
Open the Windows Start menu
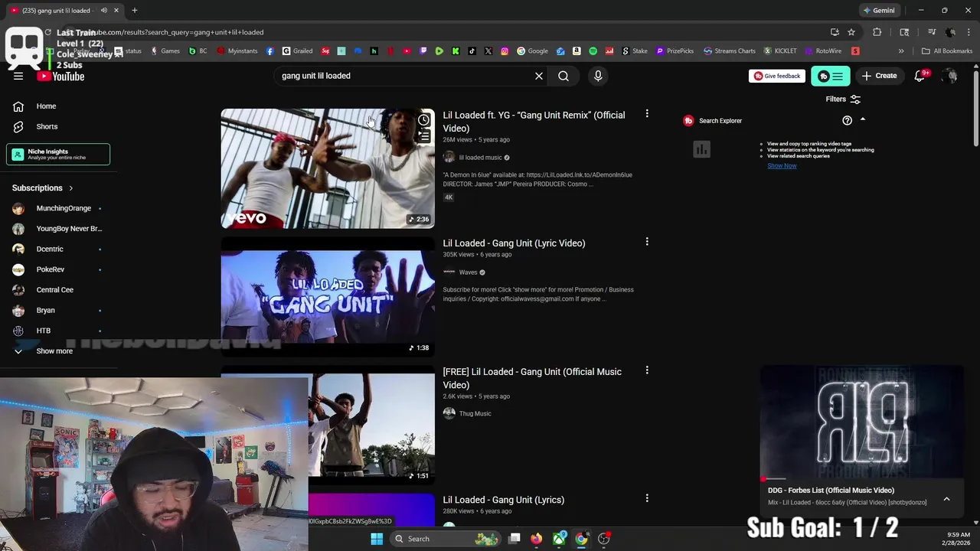click(x=377, y=539)
